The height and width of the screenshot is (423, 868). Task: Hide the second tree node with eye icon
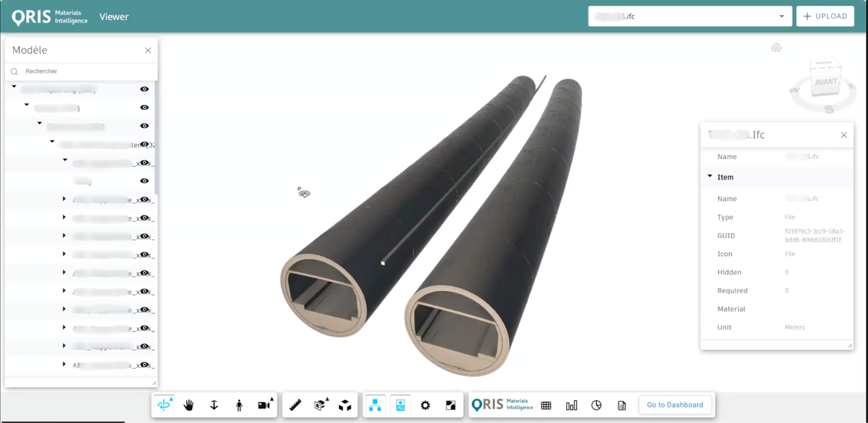click(144, 107)
